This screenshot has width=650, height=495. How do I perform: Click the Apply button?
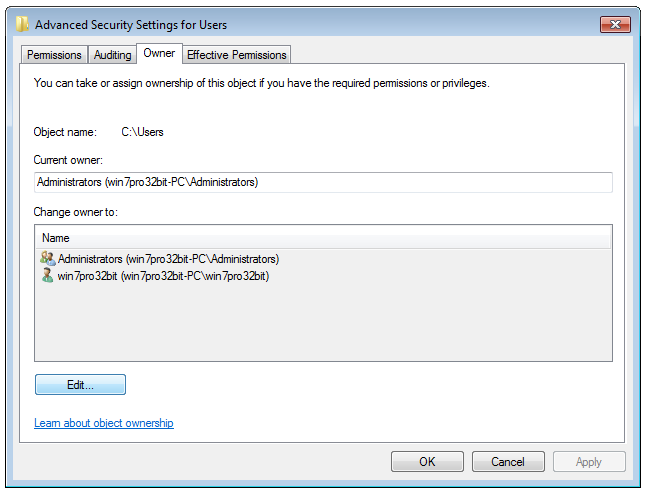pyautogui.click(x=589, y=461)
